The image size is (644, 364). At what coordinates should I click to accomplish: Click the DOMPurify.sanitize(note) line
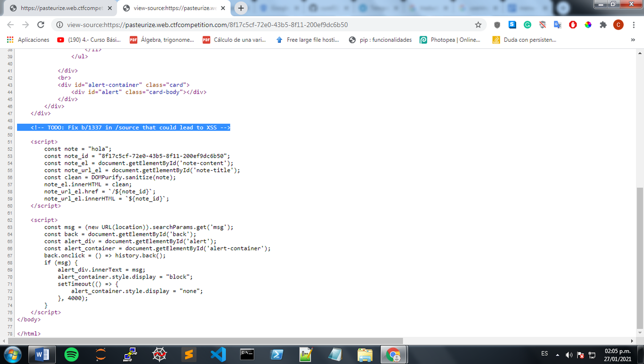[110, 177]
